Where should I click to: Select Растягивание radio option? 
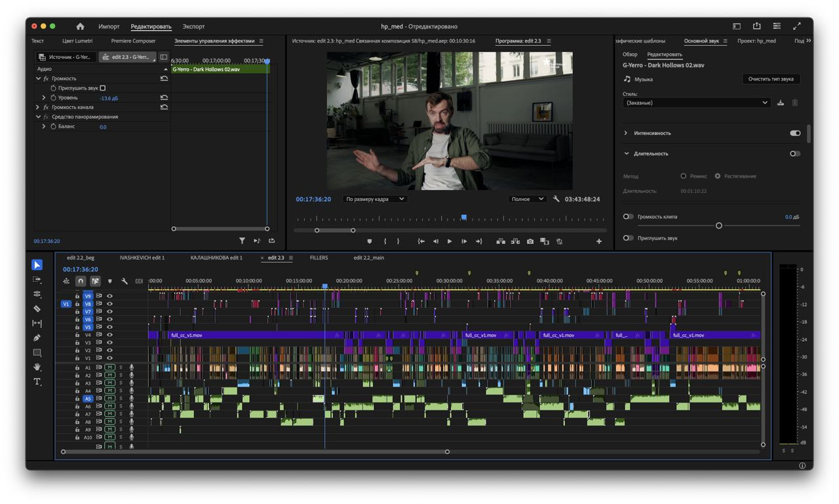(718, 176)
